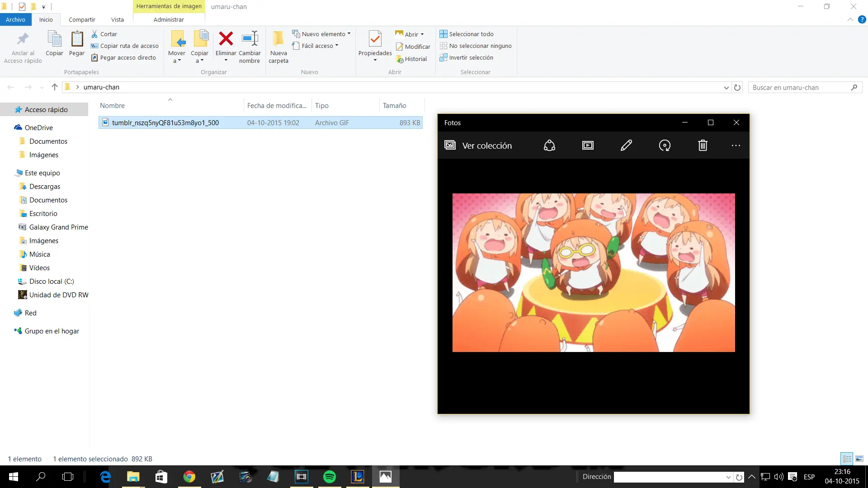This screenshot has width=868, height=488.
Task: Click the taskbar clock and date
Action: click(842, 477)
